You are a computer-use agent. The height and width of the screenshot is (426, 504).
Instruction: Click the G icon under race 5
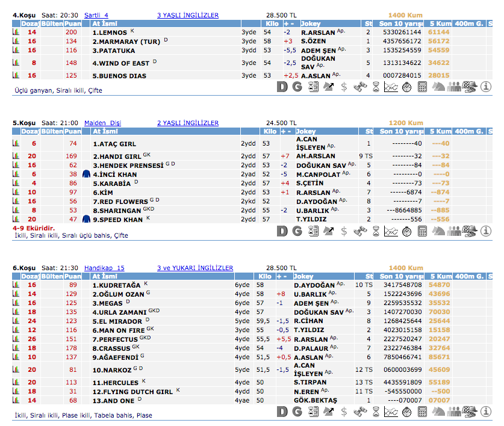pyautogui.click(x=297, y=231)
